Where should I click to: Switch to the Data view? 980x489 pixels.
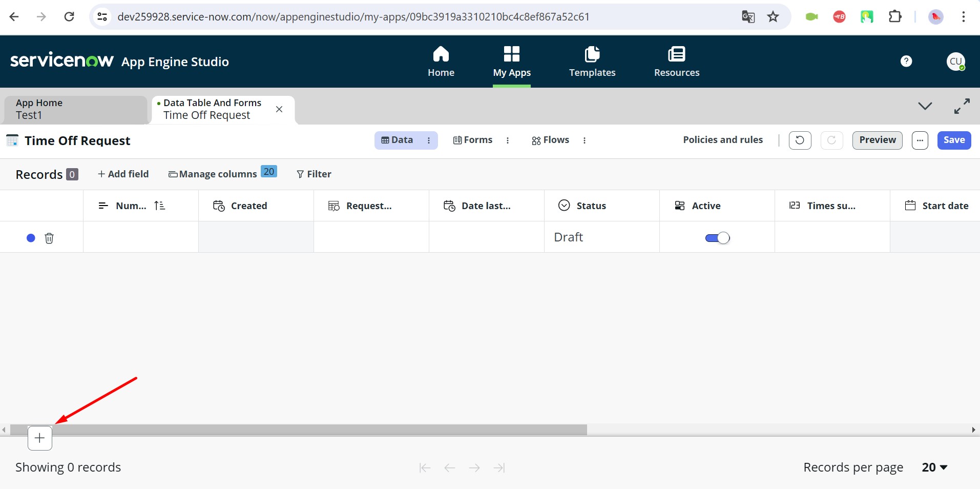tap(397, 140)
